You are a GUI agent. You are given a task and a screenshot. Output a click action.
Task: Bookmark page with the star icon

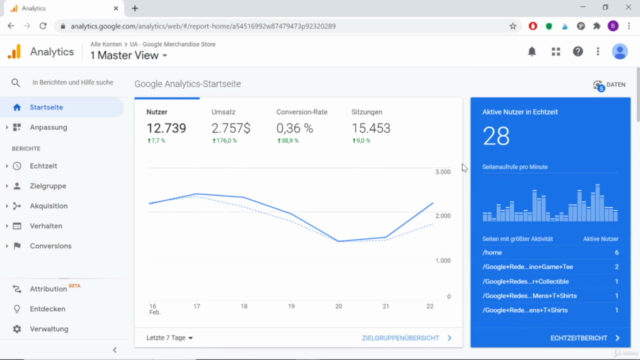point(513,26)
